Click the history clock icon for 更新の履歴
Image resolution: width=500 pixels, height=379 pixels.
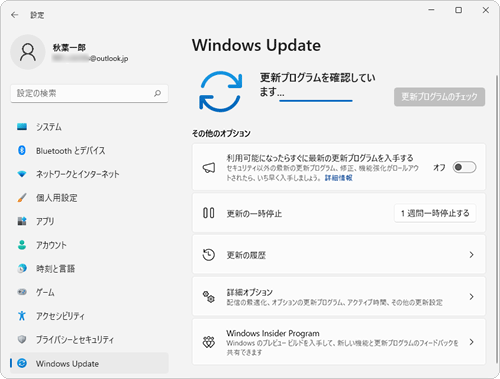[x=209, y=255]
